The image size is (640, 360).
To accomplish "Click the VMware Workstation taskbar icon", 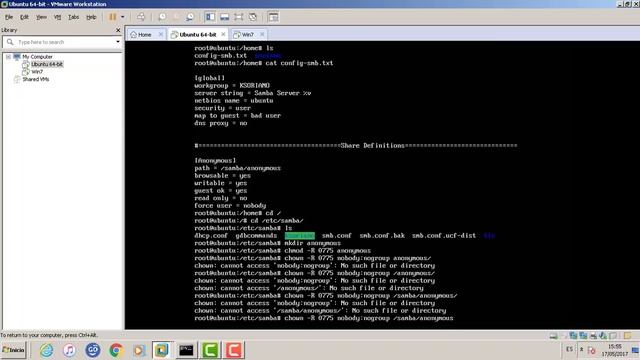I will (162, 350).
